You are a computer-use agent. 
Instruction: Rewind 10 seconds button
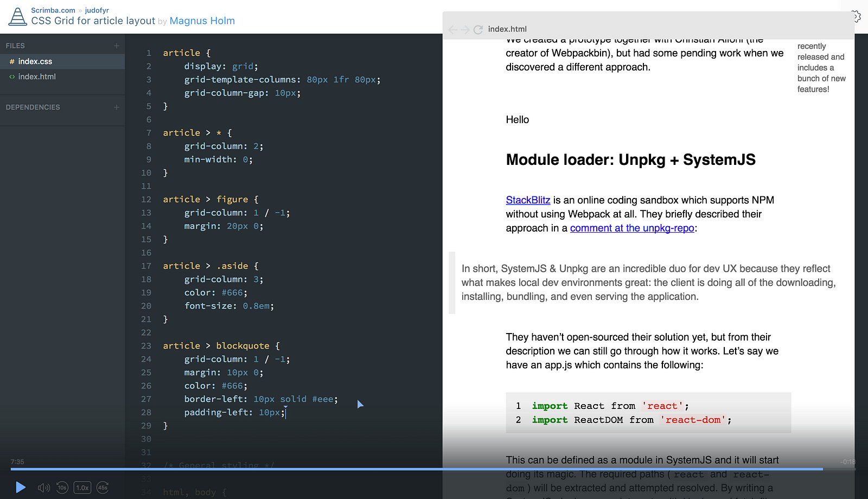[62, 488]
